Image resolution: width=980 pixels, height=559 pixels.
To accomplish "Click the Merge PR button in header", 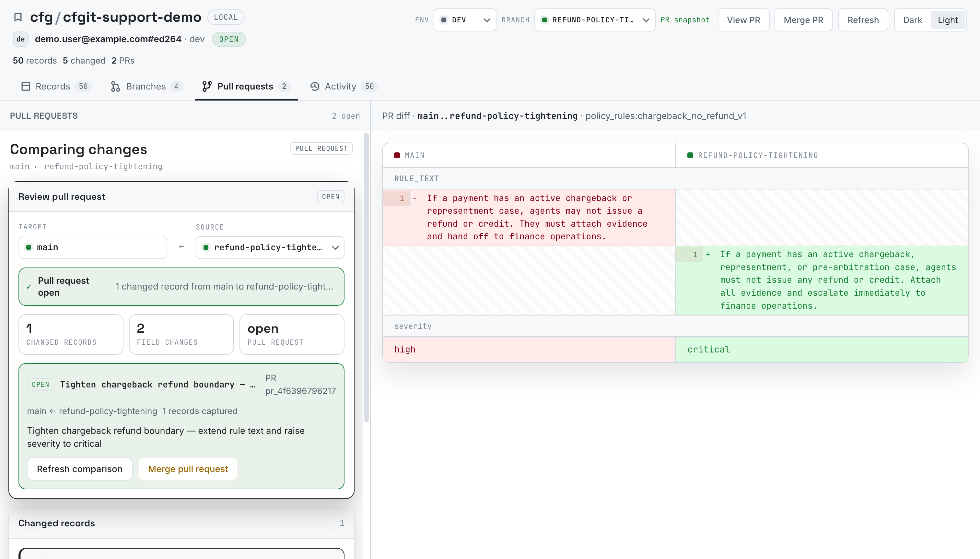I will tap(803, 20).
